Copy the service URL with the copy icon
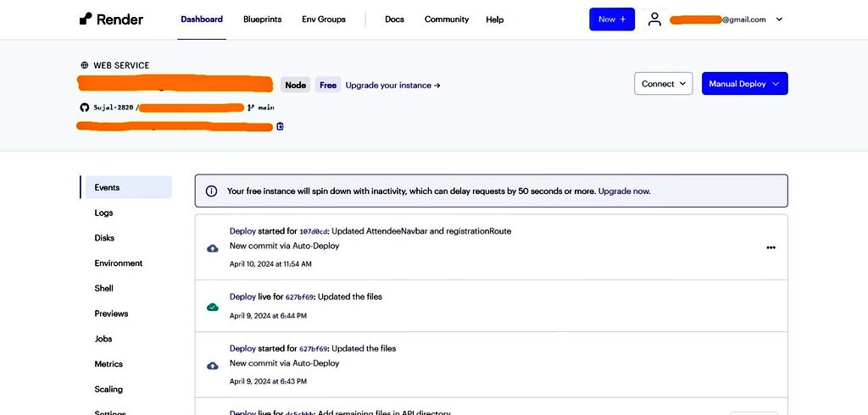The width and height of the screenshot is (868, 415). click(x=280, y=126)
